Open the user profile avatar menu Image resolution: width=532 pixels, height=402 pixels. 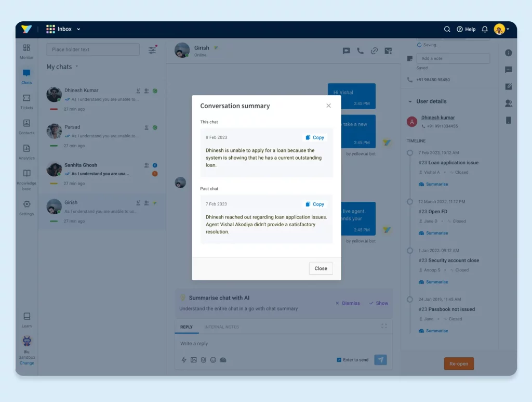(501, 29)
